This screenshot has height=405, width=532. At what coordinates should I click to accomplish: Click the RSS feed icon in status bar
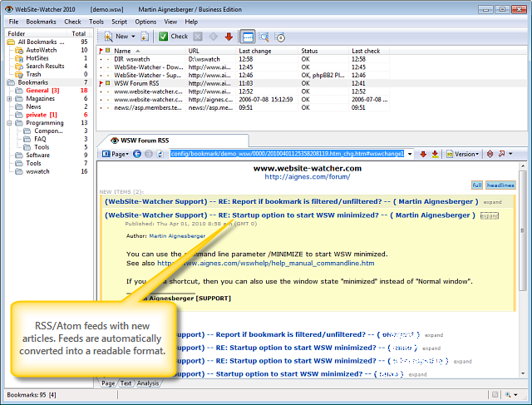point(495,395)
